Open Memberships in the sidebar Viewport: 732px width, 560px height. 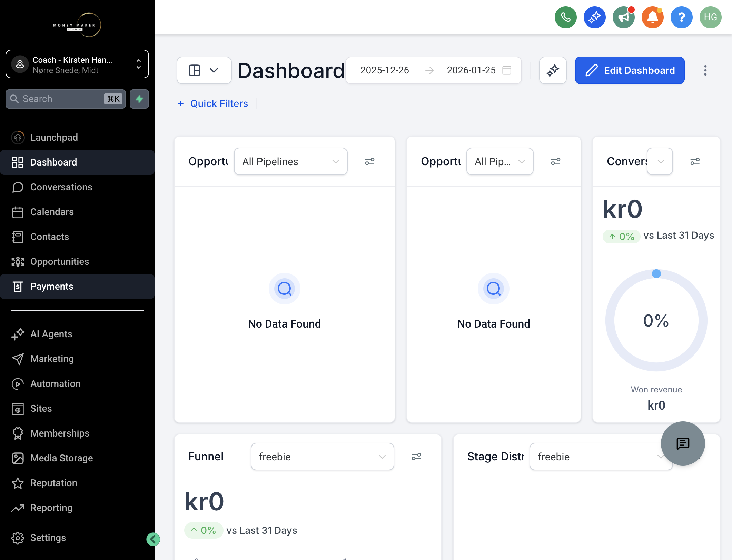77,433
